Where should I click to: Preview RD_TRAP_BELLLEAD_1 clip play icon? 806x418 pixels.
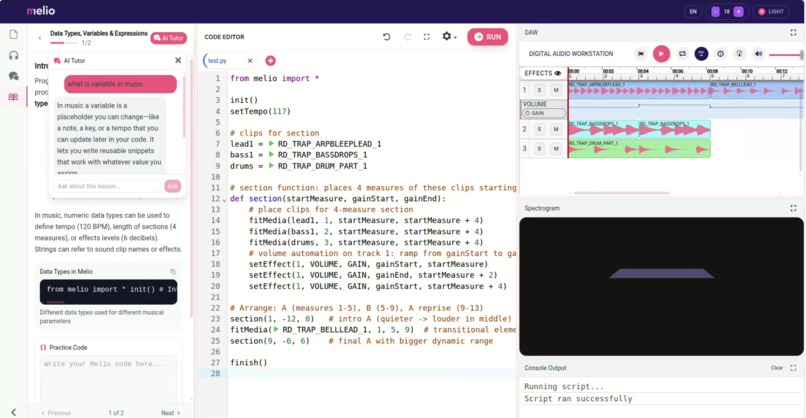[x=276, y=330]
